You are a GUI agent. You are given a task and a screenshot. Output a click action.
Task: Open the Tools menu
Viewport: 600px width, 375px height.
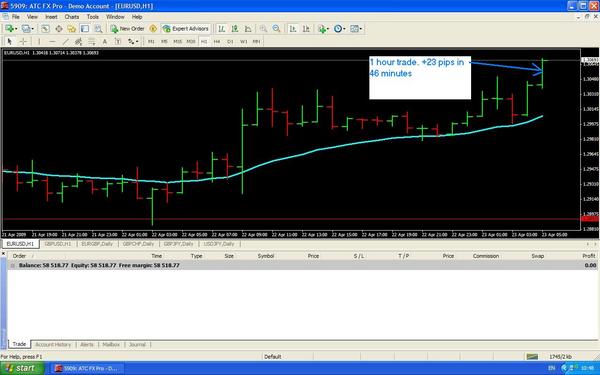point(93,17)
